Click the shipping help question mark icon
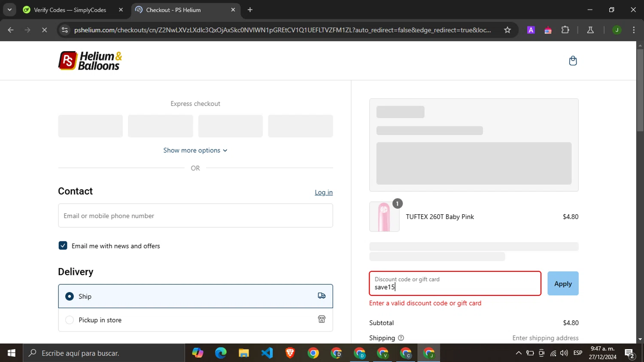 pyautogui.click(x=401, y=338)
